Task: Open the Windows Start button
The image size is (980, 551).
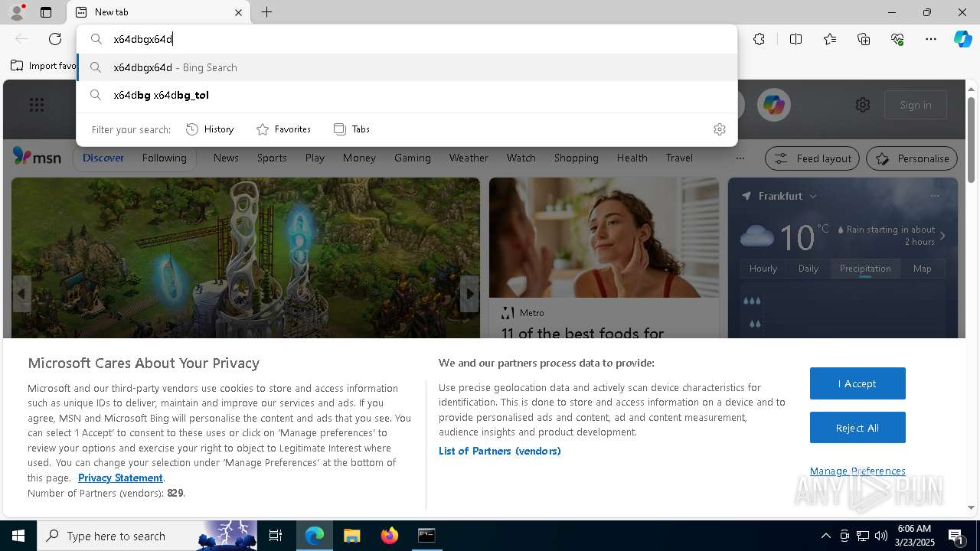Action: [18, 536]
